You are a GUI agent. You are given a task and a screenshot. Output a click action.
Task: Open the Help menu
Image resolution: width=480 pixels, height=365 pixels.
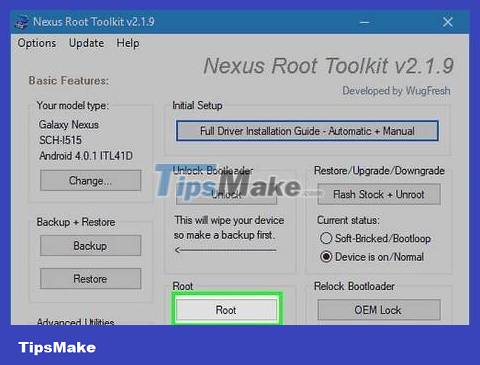pos(128,43)
